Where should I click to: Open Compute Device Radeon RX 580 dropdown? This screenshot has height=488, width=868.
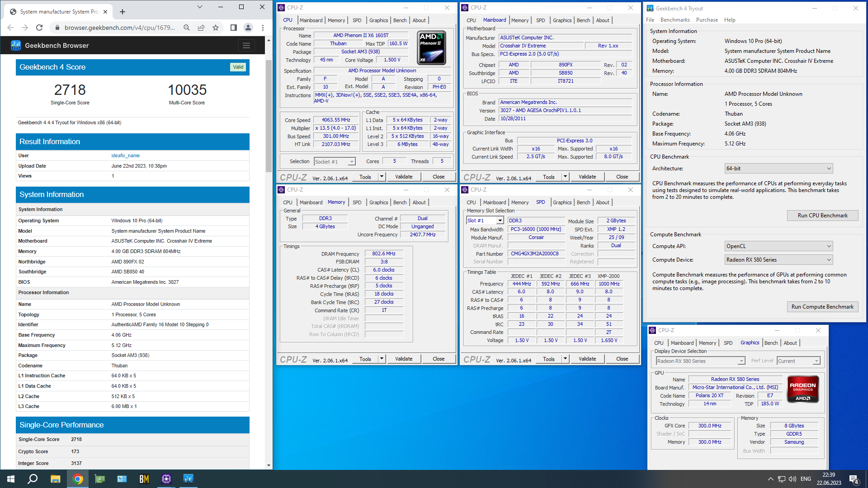778,260
